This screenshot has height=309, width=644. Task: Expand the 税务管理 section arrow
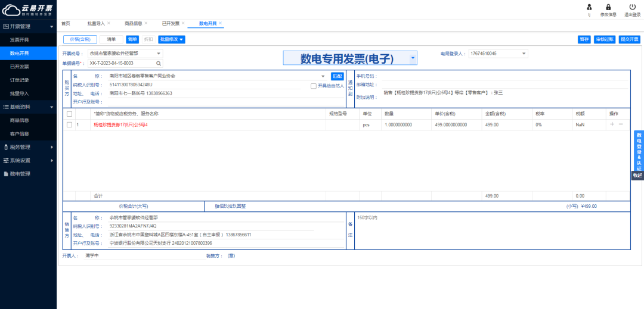tap(51, 147)
